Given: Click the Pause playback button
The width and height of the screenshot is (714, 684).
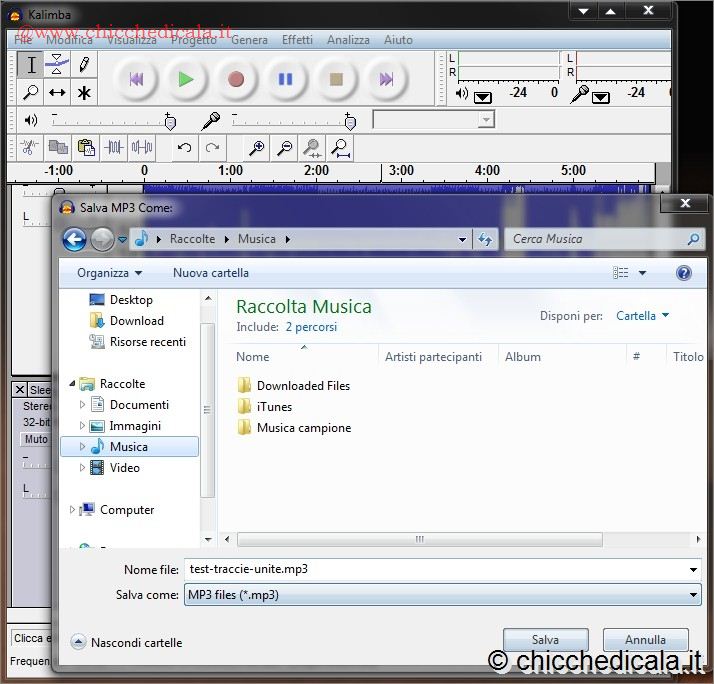Looking at the screenshot, I should point(286,79).
